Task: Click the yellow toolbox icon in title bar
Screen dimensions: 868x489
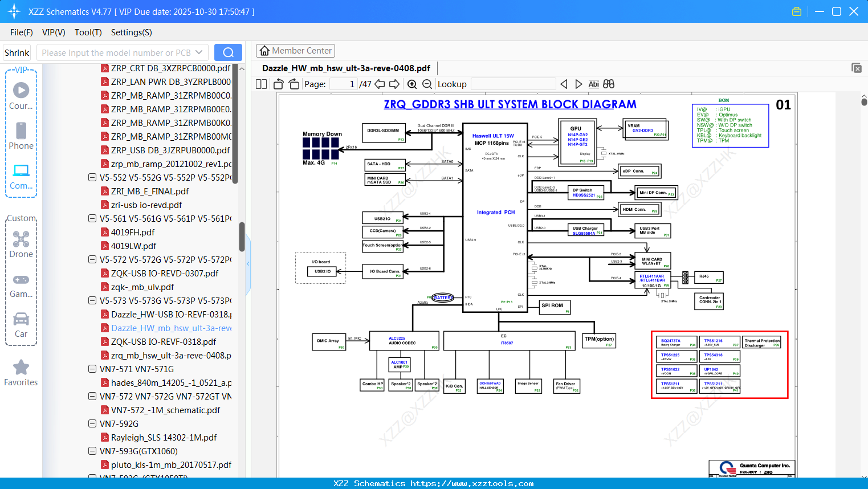Action: [797, 11]
